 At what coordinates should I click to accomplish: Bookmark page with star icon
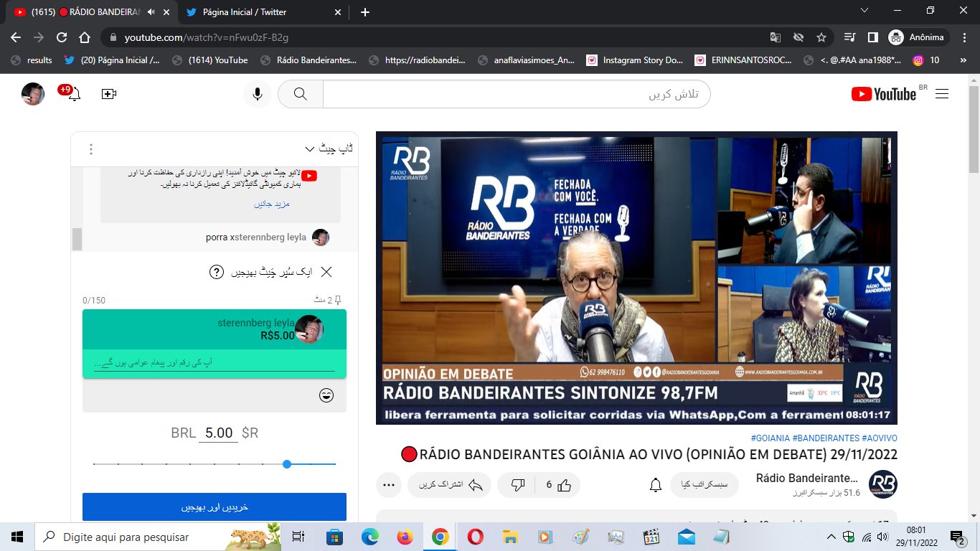[x=821, y=37]
